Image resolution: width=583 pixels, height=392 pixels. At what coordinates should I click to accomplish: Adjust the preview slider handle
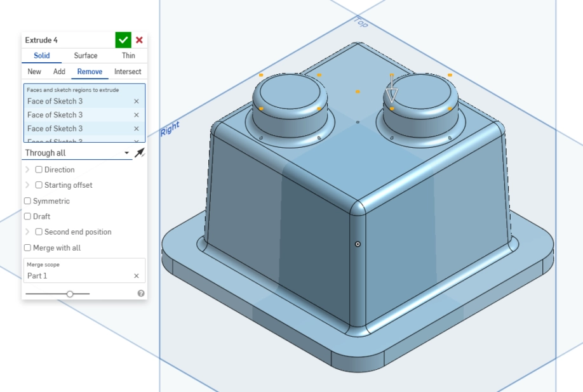(70, 294)
